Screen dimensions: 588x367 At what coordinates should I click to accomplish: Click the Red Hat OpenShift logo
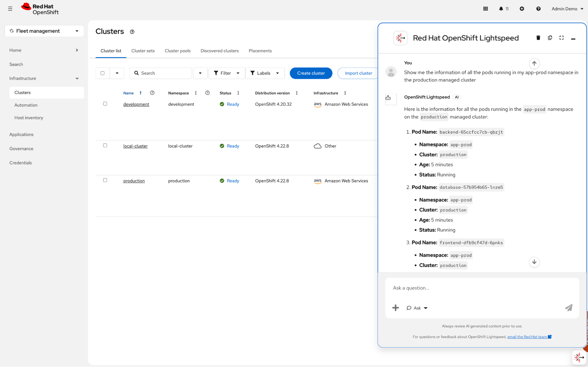click(x=40, y=9)
